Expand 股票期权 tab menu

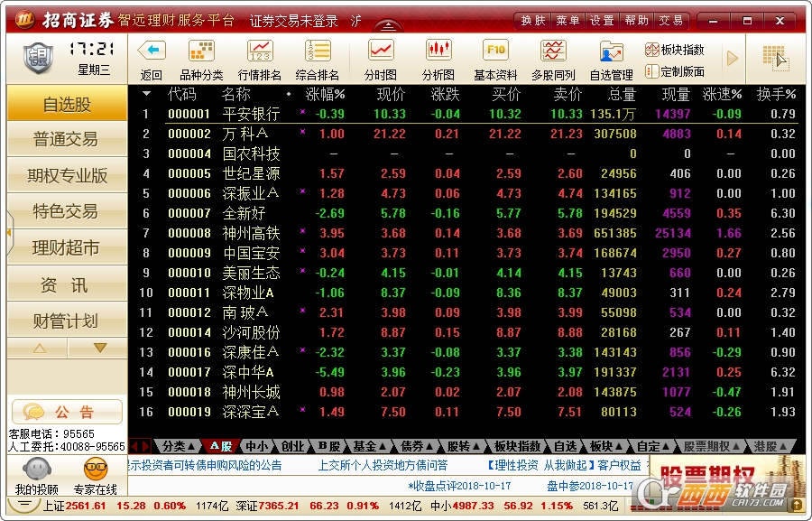pyautogui.click(x=713, y=446)
